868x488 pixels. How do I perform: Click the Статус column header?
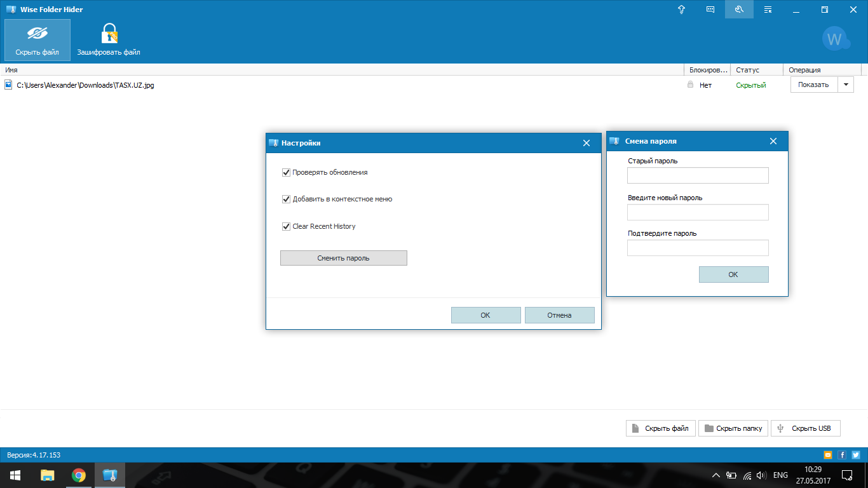click(x=757, y=70)
